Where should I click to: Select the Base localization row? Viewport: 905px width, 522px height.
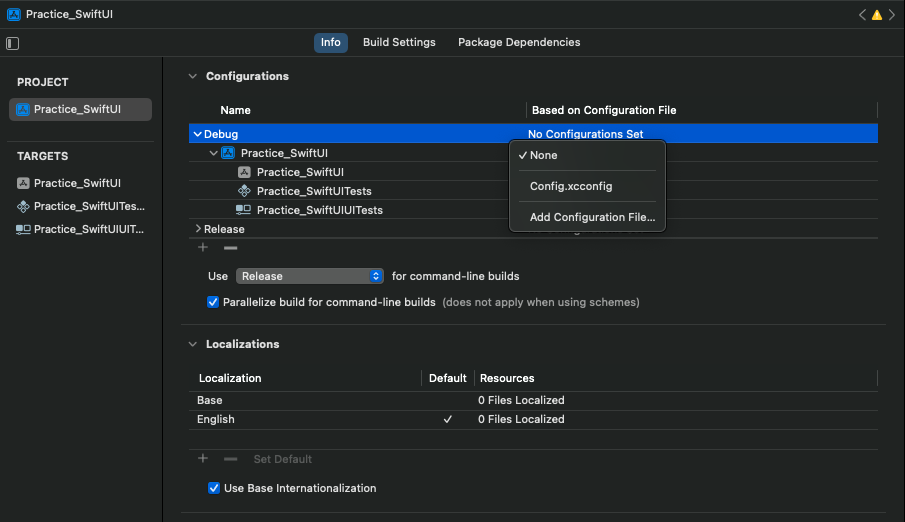[533, 400]
